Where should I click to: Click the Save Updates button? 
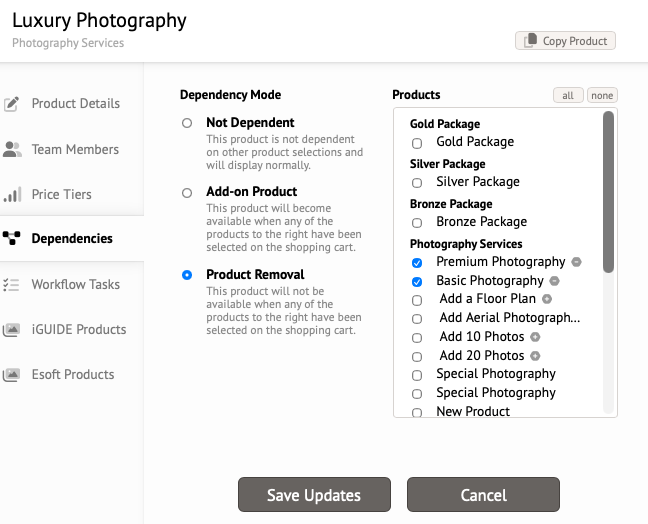pos(314,495)
